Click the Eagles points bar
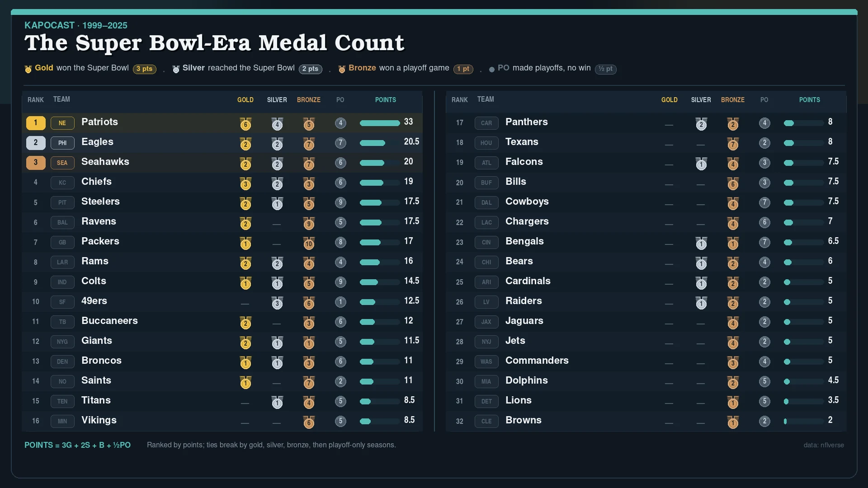 click(380, 143)
